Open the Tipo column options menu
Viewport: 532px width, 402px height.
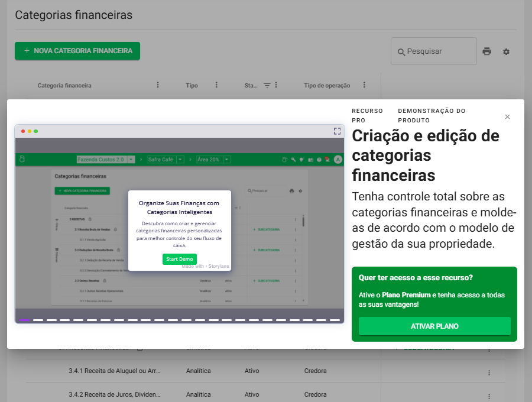216,85
